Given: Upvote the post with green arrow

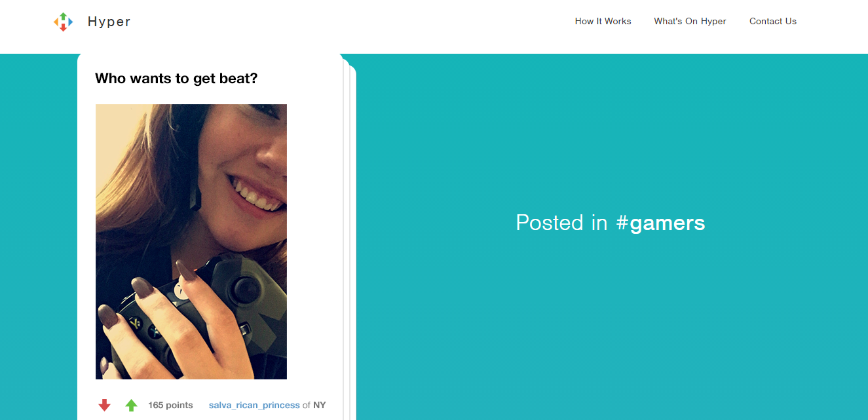Looking at the screenshot, I should (131, 405).
